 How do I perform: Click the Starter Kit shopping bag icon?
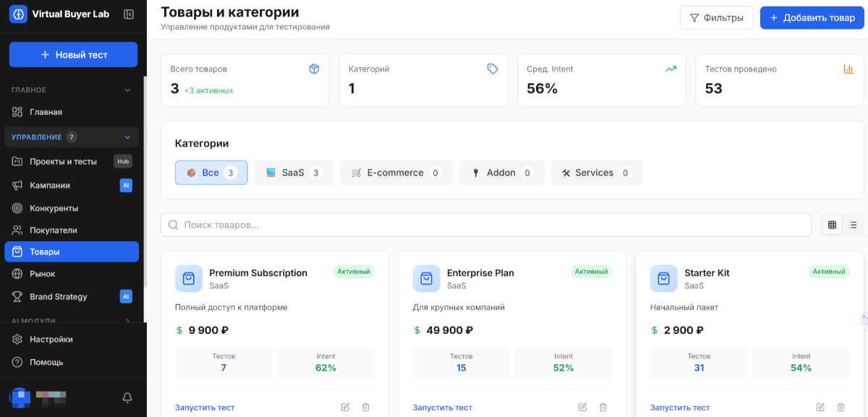coord(664,278)
